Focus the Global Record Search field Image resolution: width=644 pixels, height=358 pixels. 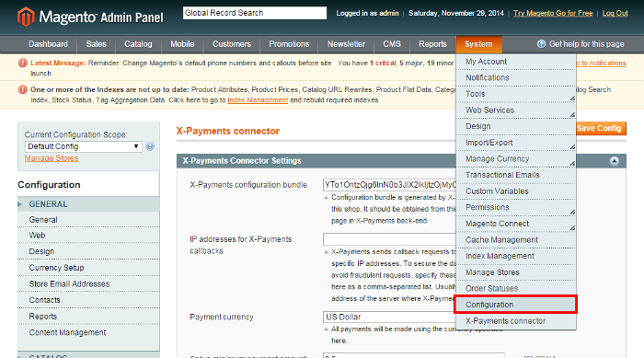(x=255, y=13)
